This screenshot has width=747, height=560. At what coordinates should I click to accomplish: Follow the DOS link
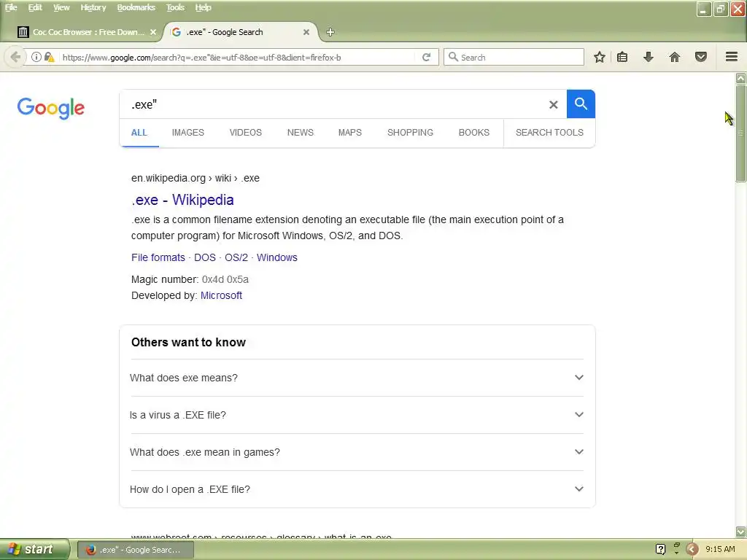[205, 257]
